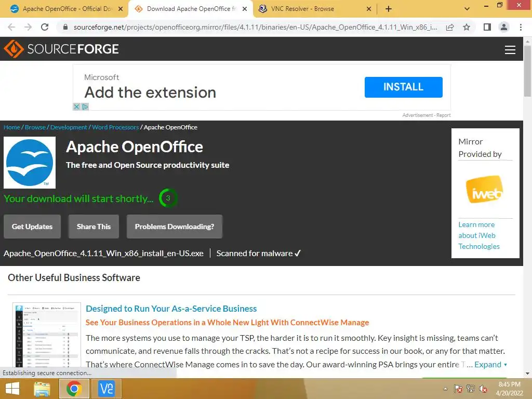Click Problems Downloading? button
The image size is (532, 399).
175,227
